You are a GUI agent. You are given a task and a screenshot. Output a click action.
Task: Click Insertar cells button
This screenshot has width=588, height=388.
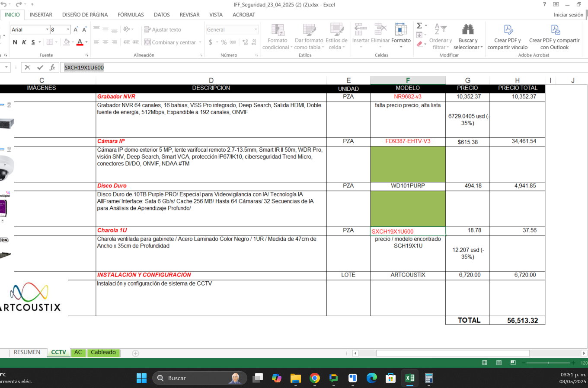361,36
